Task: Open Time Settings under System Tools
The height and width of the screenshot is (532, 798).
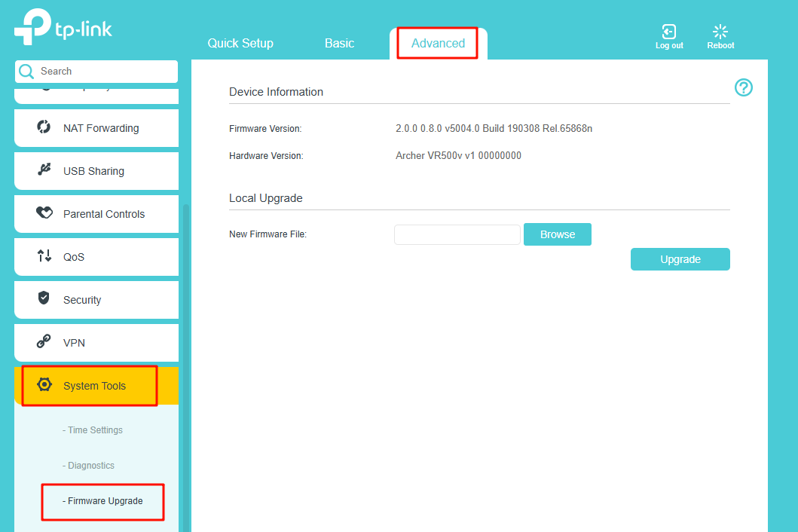Action: [x=95, y=430]
